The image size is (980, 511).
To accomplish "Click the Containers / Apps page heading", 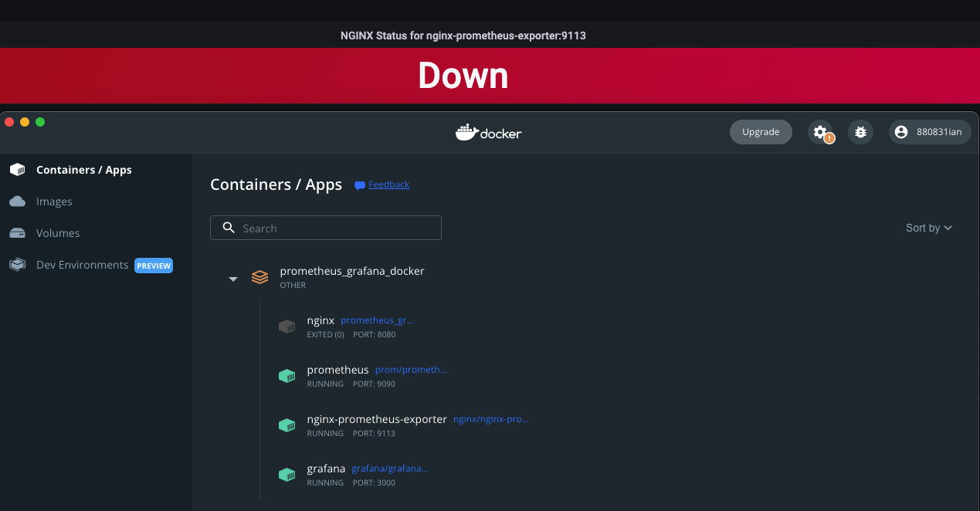I will point(276,184).
